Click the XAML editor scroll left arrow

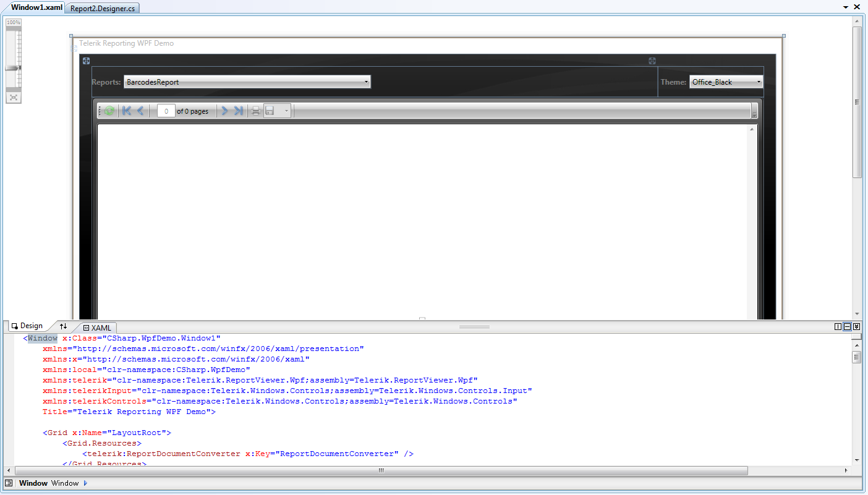pyautogui.click(x=9, y=470)
